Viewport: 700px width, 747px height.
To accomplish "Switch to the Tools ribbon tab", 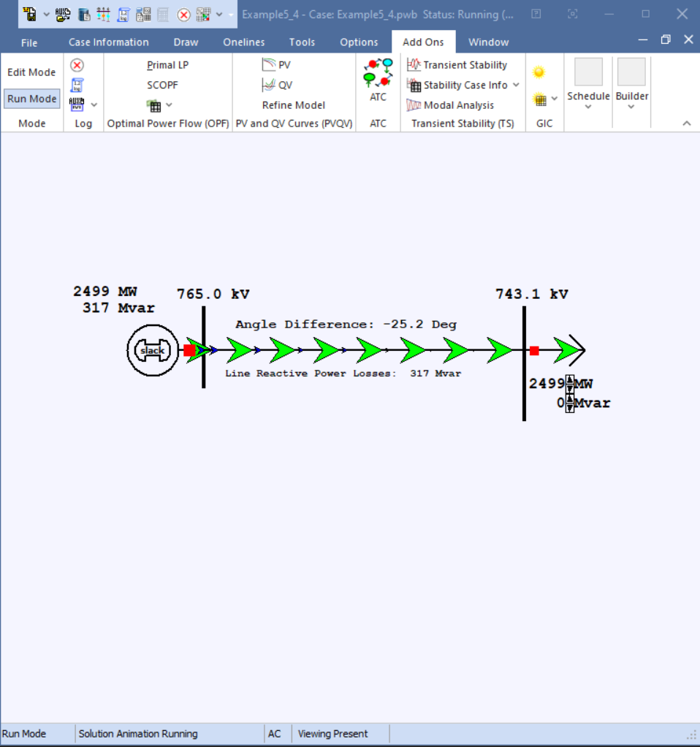I will coord(302,42).
